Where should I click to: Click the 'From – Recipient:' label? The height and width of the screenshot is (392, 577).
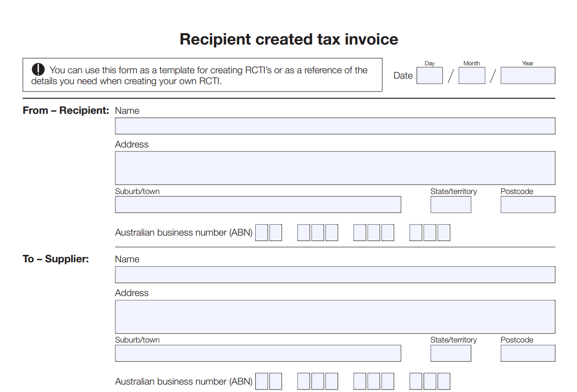(x=66, y=110)
